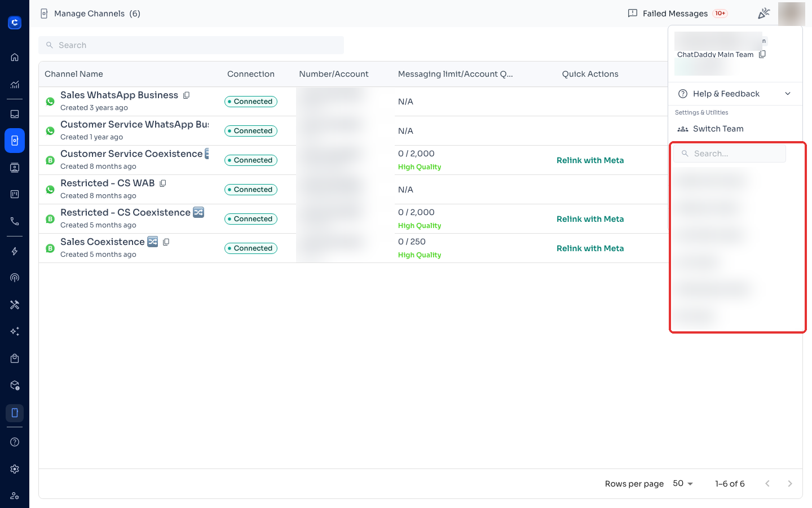The height and width of the screenshot is (508, 812).
Task: Go to previous page of channels
Action: (x=767, y=484)
